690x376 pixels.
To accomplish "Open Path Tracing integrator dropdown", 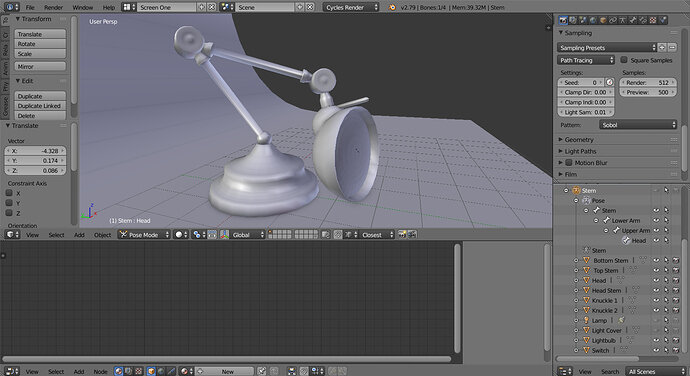I will tap(586, 60).
